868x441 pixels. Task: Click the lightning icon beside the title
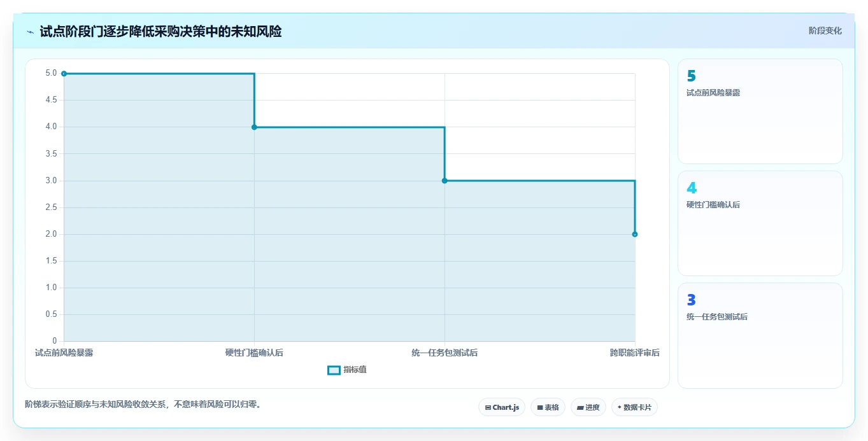pos(31,31)
